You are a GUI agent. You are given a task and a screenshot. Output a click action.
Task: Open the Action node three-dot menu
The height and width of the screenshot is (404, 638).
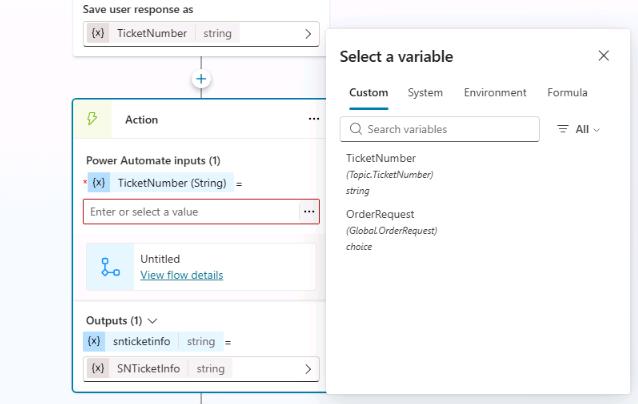coord(314,119)
